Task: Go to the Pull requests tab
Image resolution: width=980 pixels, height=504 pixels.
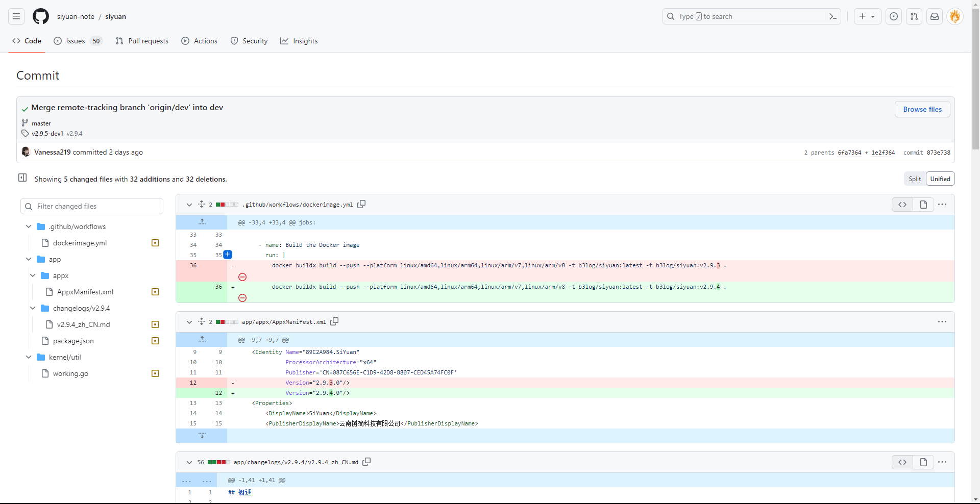Action: (142, 41)
